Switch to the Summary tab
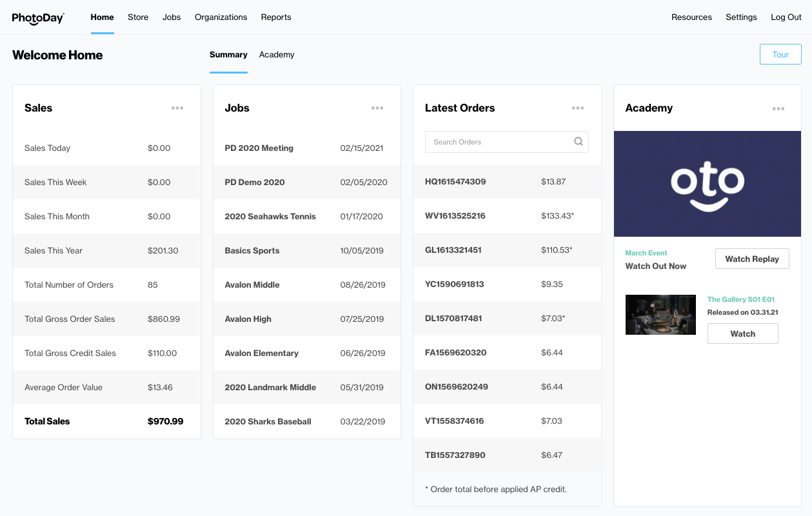 (228, 55)
